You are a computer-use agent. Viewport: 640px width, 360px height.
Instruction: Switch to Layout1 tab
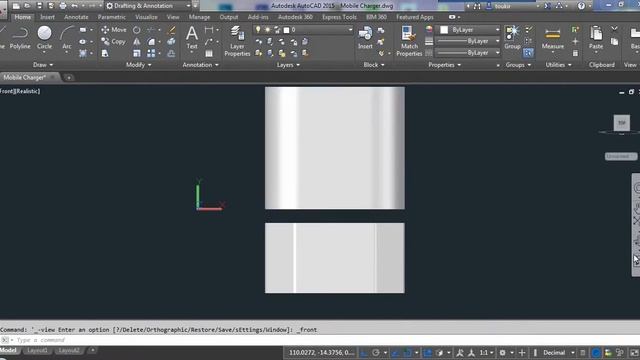click(38, 351)
